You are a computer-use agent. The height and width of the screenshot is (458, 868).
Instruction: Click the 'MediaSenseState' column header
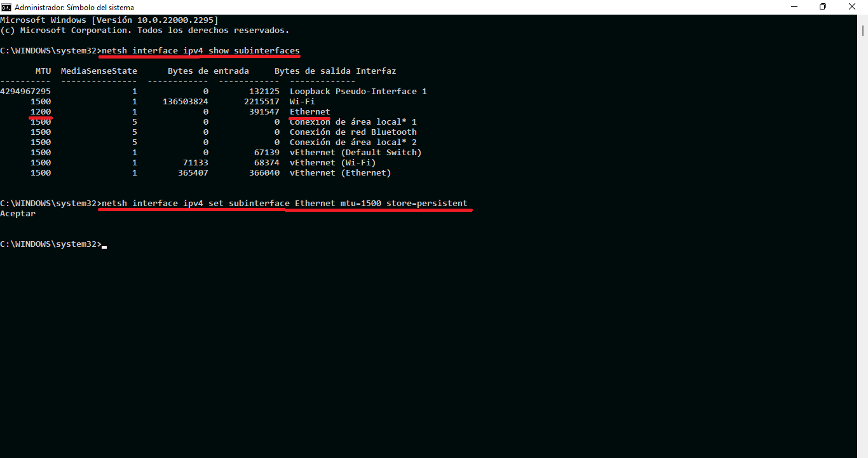(99, 71)
